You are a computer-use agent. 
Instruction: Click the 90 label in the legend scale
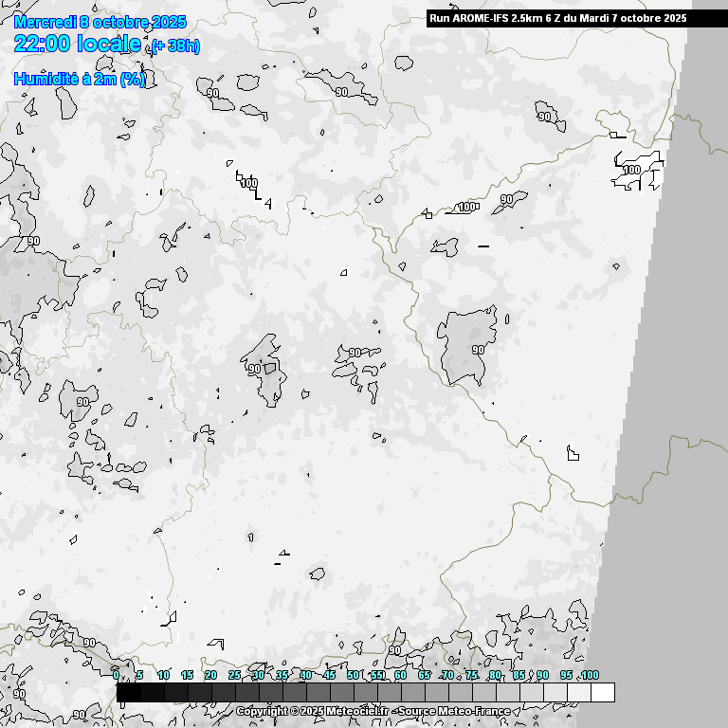[x=542, y=675]
